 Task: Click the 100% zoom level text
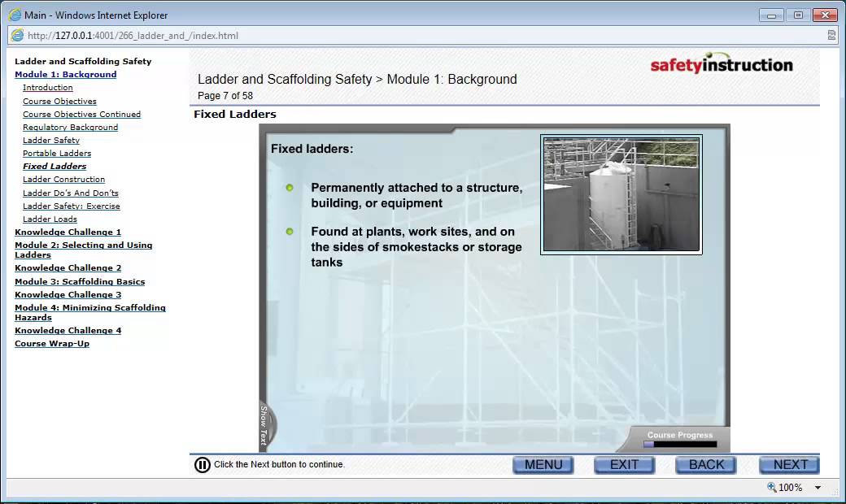pyautogui.click(x=791, y=487)
